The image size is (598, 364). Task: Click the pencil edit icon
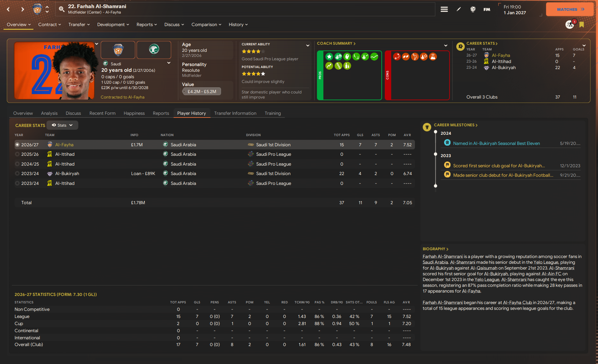click(459, 9)
